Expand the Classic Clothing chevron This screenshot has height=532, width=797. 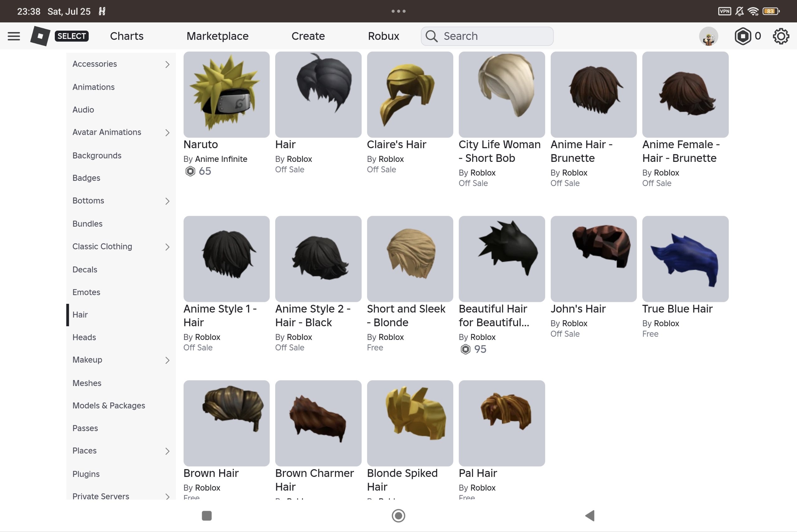[167, 247]
